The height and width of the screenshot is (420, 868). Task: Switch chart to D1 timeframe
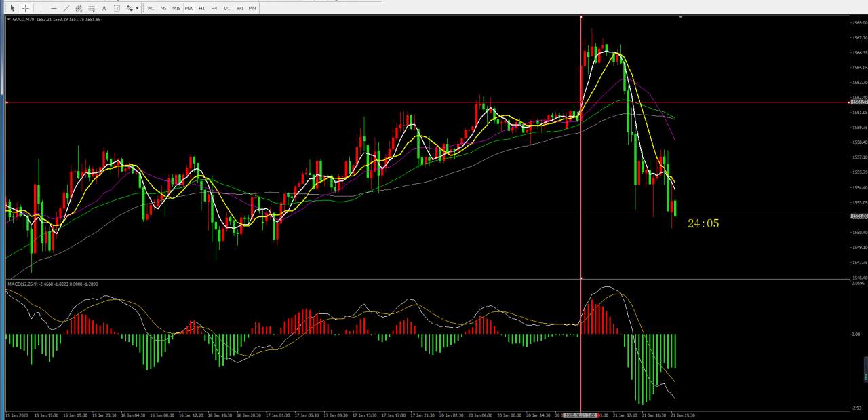click(x=227, y=8)
